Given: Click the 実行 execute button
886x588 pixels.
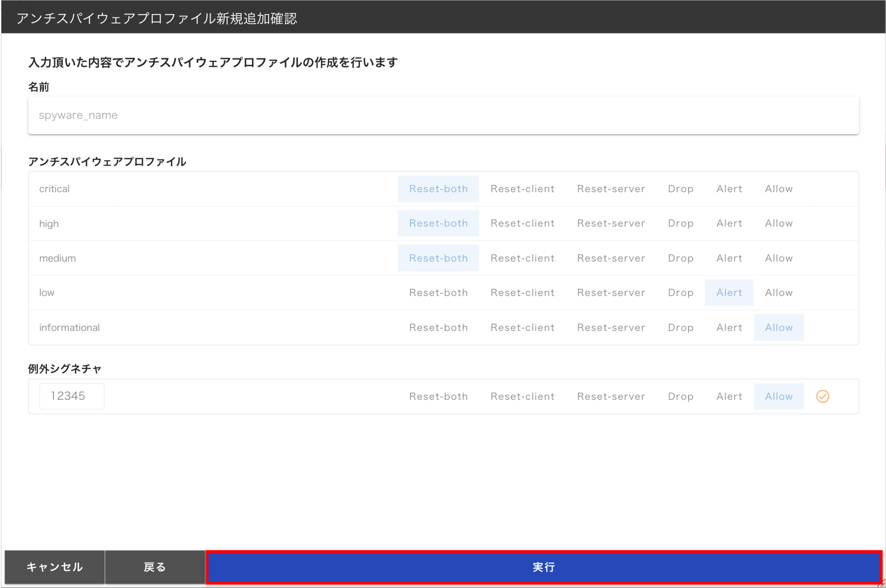Looking at the screenshot, I should (543, 567).
